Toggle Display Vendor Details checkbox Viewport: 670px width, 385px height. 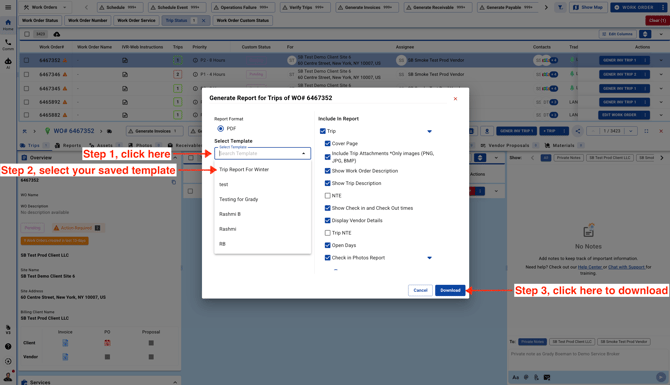[x=327, y=220]
